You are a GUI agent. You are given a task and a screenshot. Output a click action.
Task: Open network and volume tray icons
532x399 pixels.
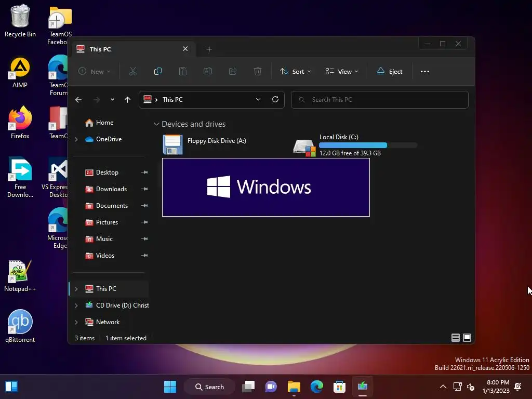(464, 387)
